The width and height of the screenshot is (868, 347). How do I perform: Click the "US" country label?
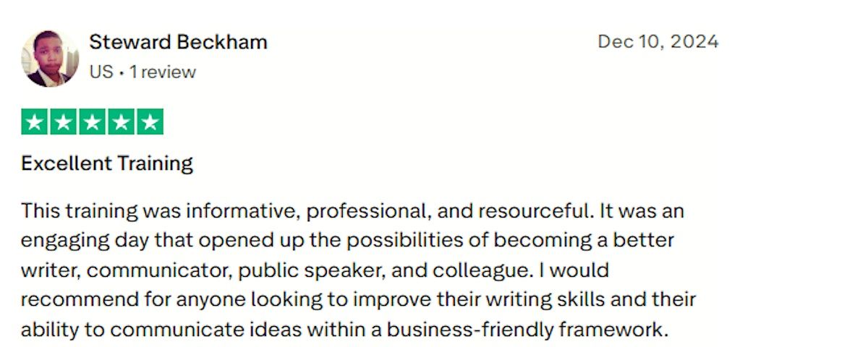point(101,72)
